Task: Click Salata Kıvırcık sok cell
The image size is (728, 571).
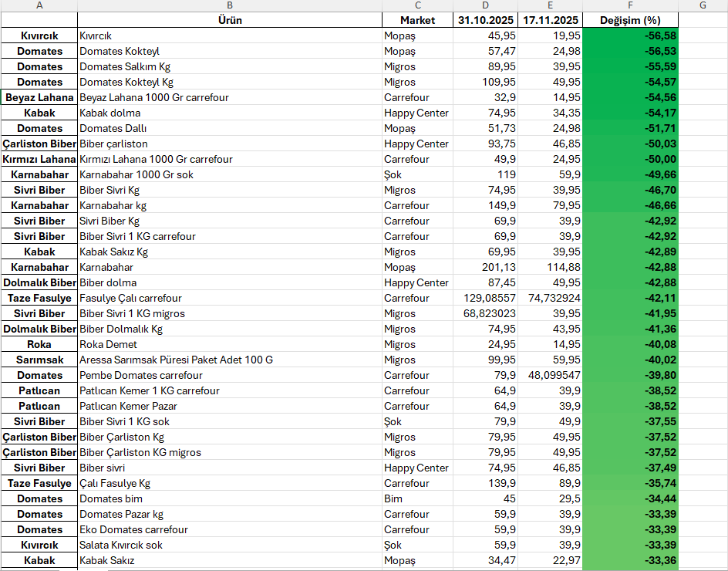Action: [230, 545]
